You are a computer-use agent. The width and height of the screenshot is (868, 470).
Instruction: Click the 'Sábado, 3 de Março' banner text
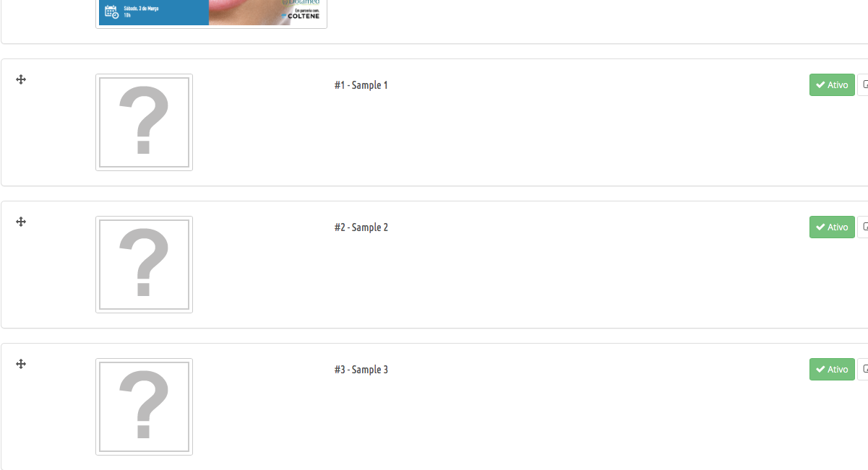pyautogui.click(x=141, y=8)
